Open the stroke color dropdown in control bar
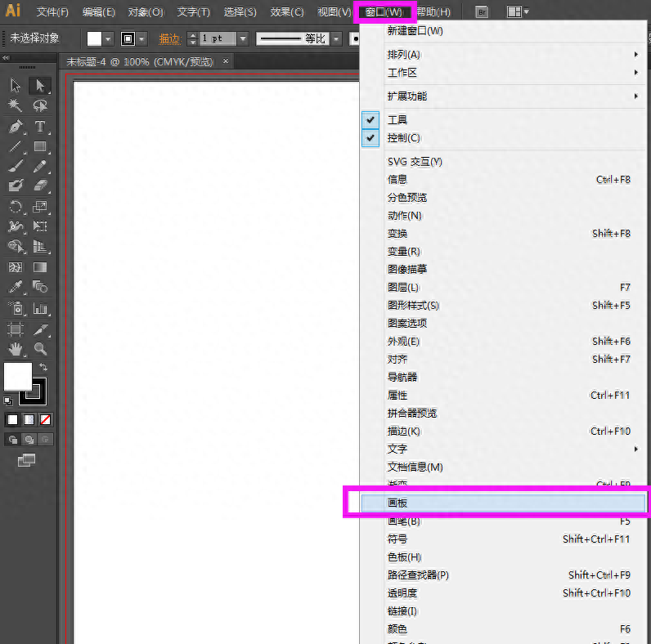Viewport: 651px width, 644px height. (142, 39)
